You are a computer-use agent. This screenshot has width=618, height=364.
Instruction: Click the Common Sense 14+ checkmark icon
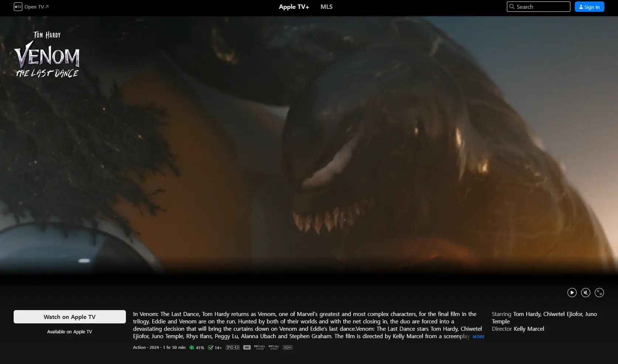(x=210, y=347)
